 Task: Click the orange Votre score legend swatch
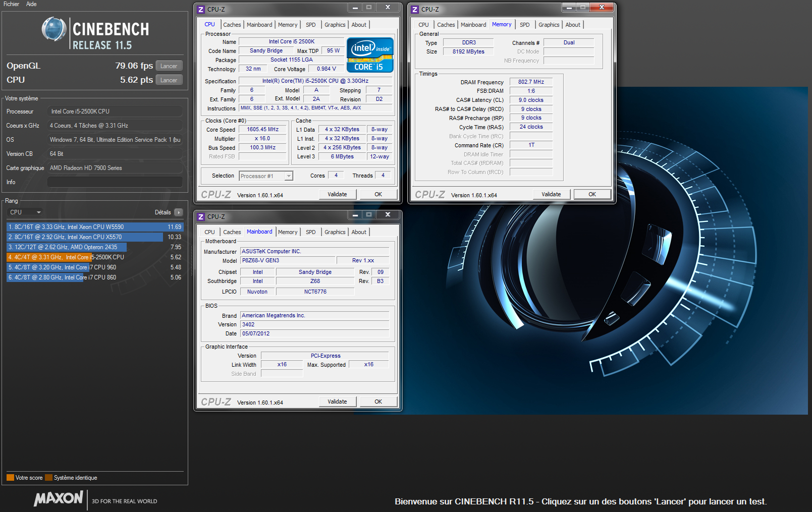pos(10,478)
